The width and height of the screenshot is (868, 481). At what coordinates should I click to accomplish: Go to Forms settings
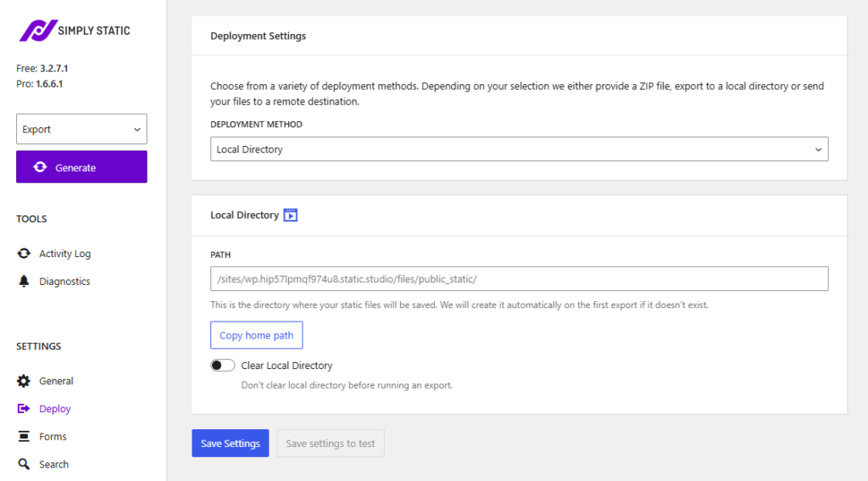(x=53, y=436)
